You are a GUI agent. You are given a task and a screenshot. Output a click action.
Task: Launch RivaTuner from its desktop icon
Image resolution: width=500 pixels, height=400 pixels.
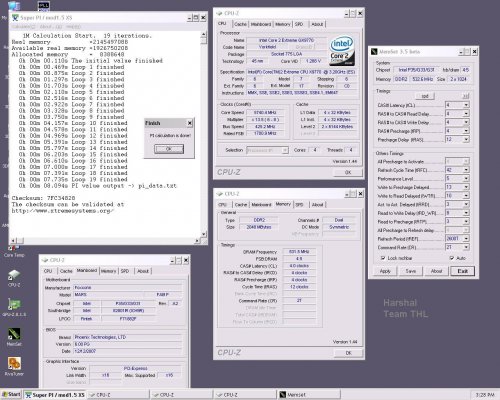coord(14,364)
